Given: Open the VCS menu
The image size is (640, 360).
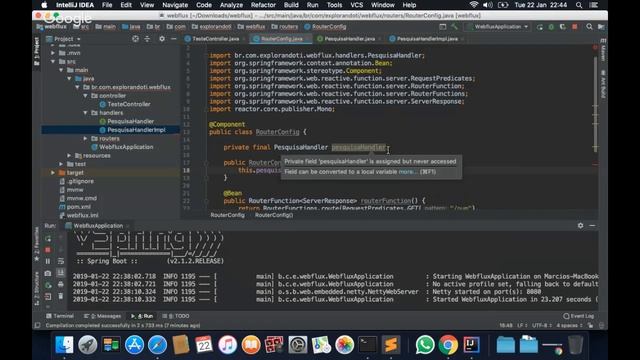Looking at the screenshot, I should tap(356, 5).
